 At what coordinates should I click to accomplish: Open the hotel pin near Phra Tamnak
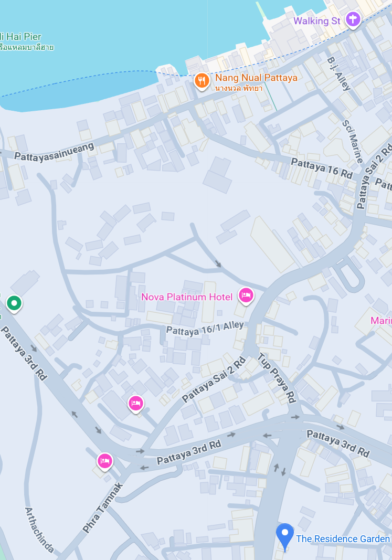tap(104, 461)
